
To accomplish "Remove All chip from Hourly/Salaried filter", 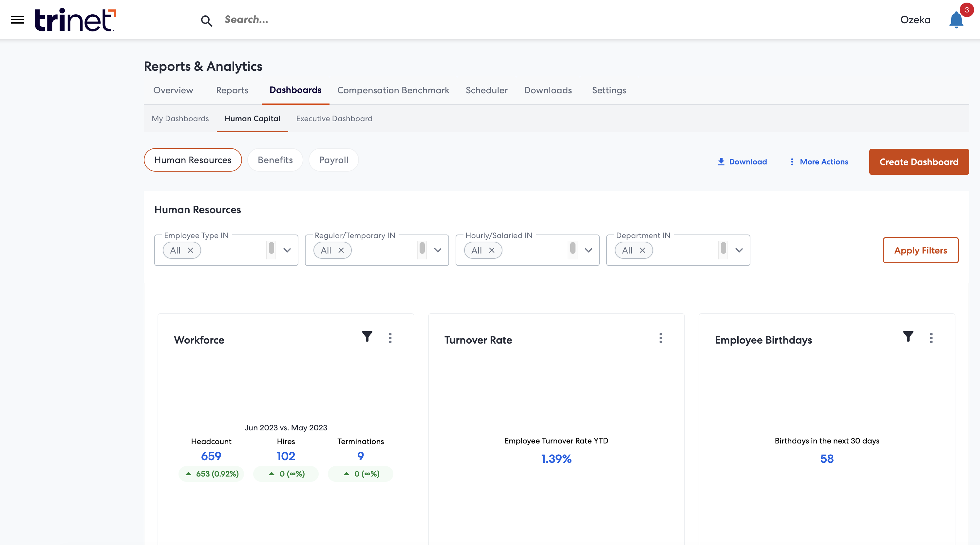I will click(492, 250).
